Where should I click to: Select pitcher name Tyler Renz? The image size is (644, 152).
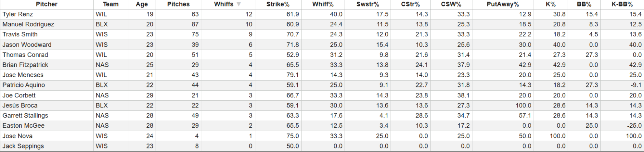18,14
